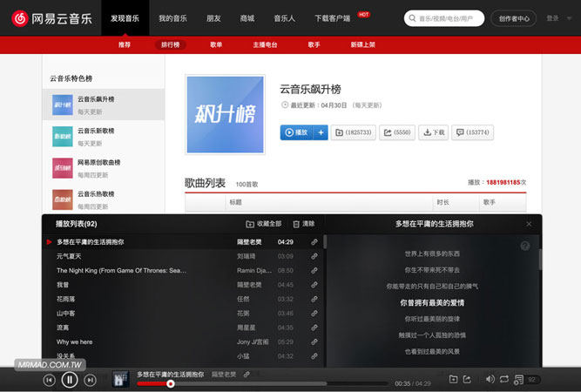Go back to the previous track
This screenshot has height=392, width=581.
(49, 380)
